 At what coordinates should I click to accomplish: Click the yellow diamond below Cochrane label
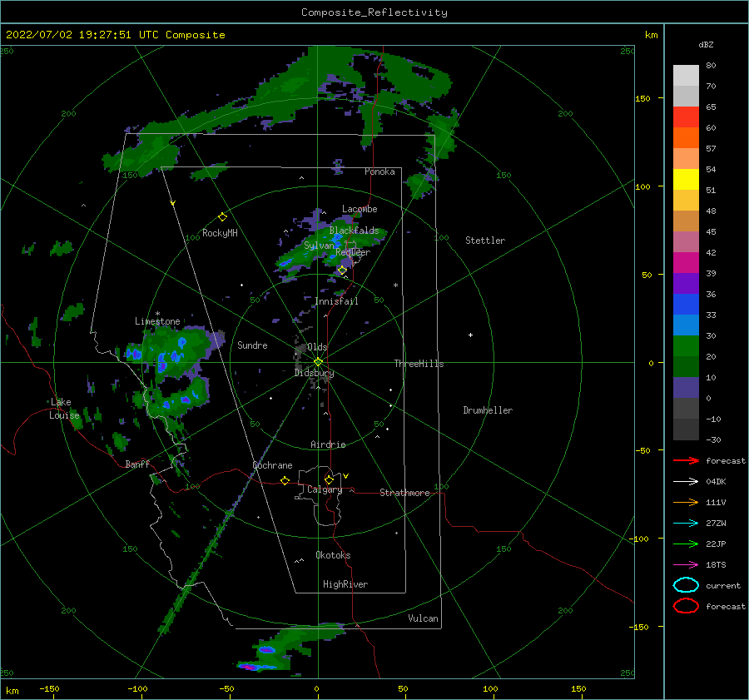click(x=285, y=481)
